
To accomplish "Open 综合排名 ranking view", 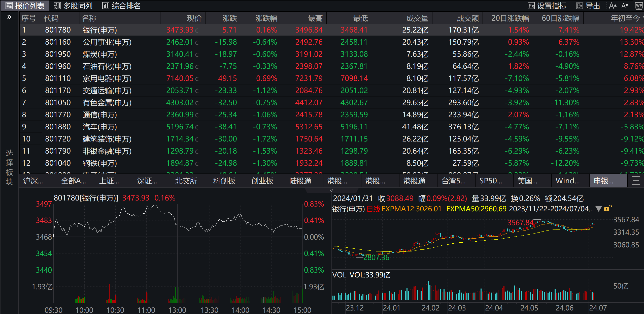I will 121,6.
